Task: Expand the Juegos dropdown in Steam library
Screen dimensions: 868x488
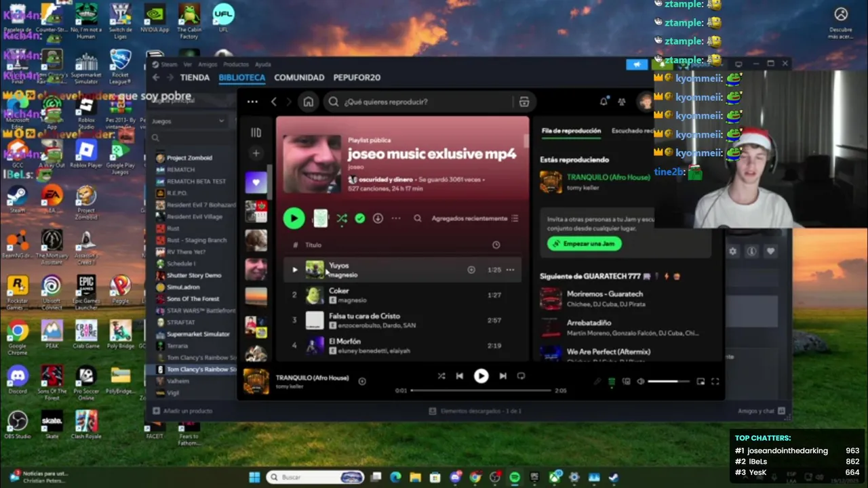Action: [189, 121]
